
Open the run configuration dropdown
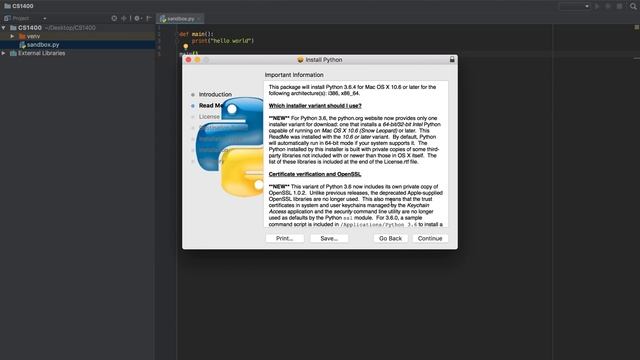pyautogui.click(x=574, y=6)
